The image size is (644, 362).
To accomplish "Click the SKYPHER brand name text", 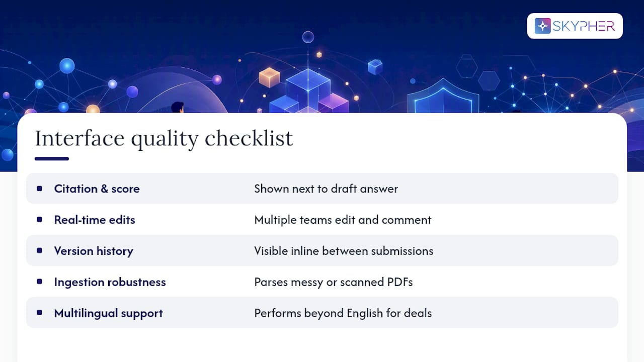I will tap(584, 26).
